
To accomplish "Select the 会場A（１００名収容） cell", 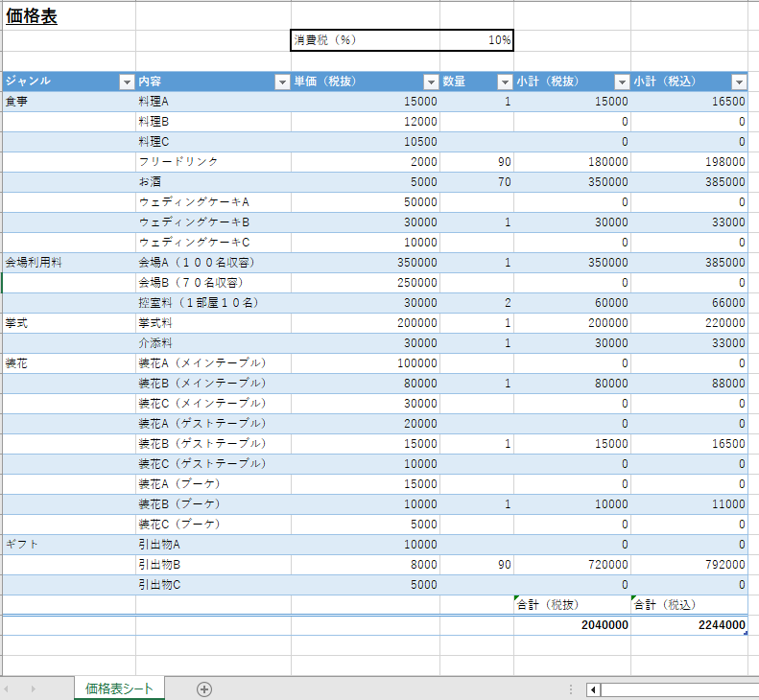I will point(213,263).
